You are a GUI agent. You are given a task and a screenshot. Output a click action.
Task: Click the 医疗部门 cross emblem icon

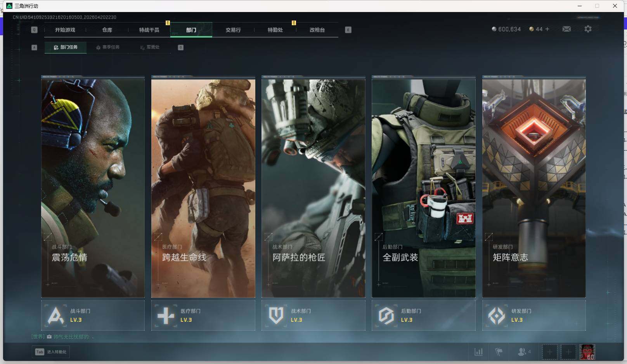[166, 316]
